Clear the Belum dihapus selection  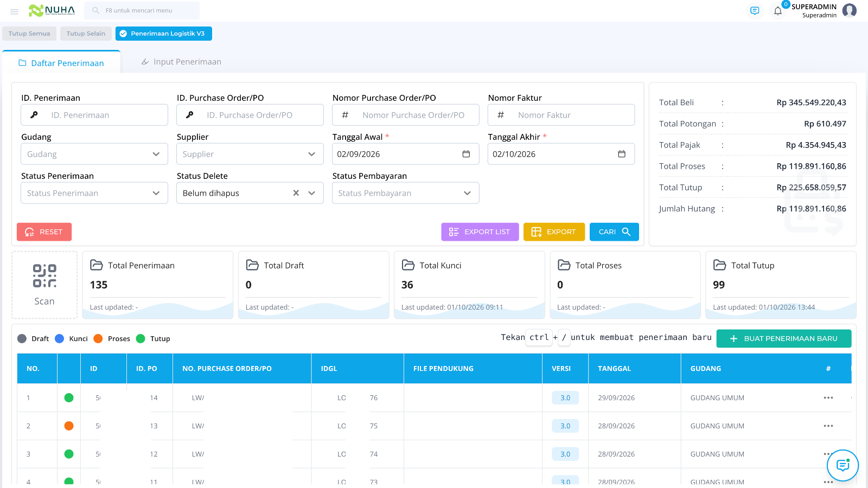tap(296, 193)
